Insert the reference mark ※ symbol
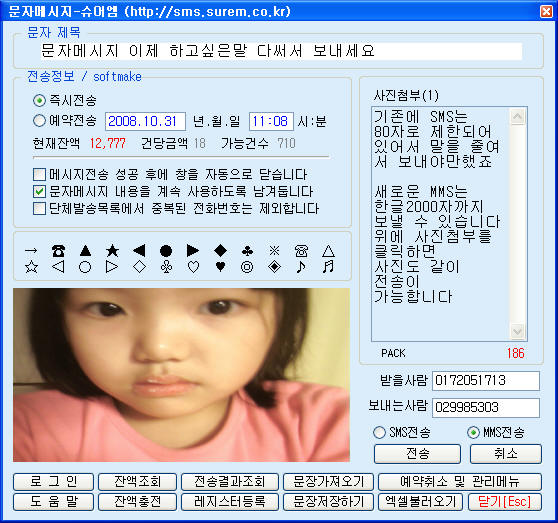Image resolution: width=558 pixels, height=523 pixels. [274, 251]
